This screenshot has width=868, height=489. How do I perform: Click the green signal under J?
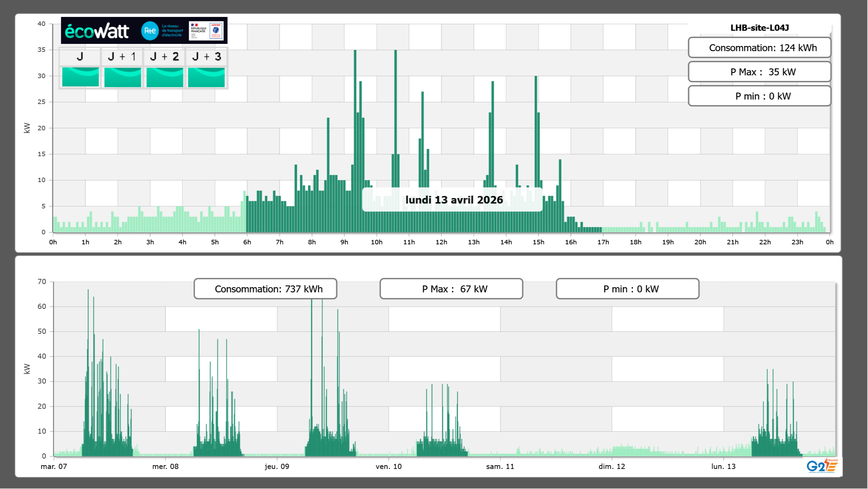click(x=81, y=77)
